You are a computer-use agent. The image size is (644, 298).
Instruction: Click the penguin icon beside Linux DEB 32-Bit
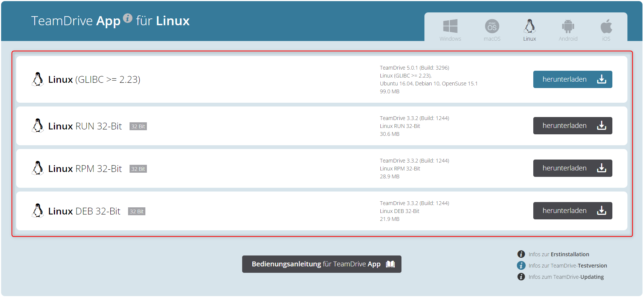coord(37,211)
